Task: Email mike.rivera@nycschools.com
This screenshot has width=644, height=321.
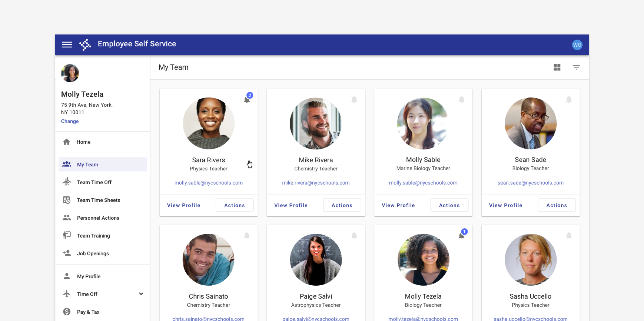Action: pyautogui.click(x=316, y=183)
